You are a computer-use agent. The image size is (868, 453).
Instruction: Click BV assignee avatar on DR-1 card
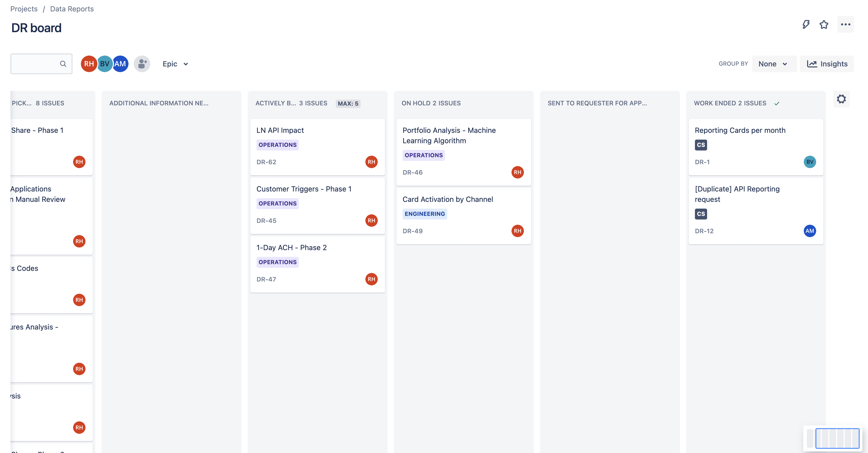[810, 162]
